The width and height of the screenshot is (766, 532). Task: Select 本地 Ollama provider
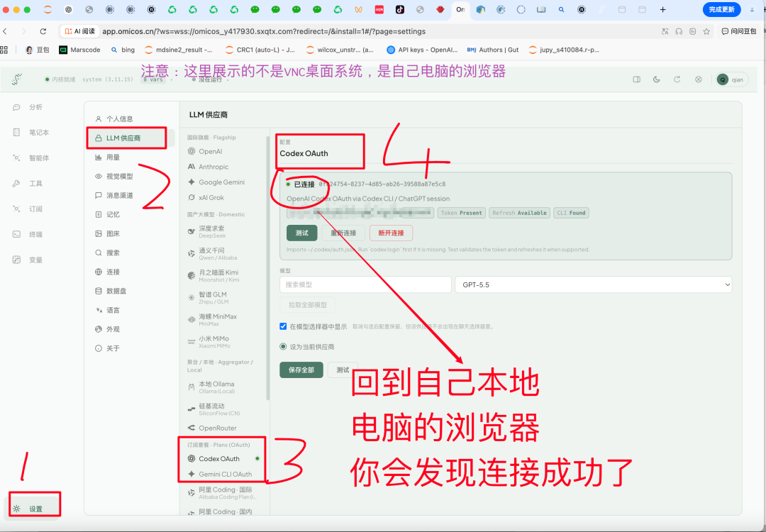click(x=211, y=387)
